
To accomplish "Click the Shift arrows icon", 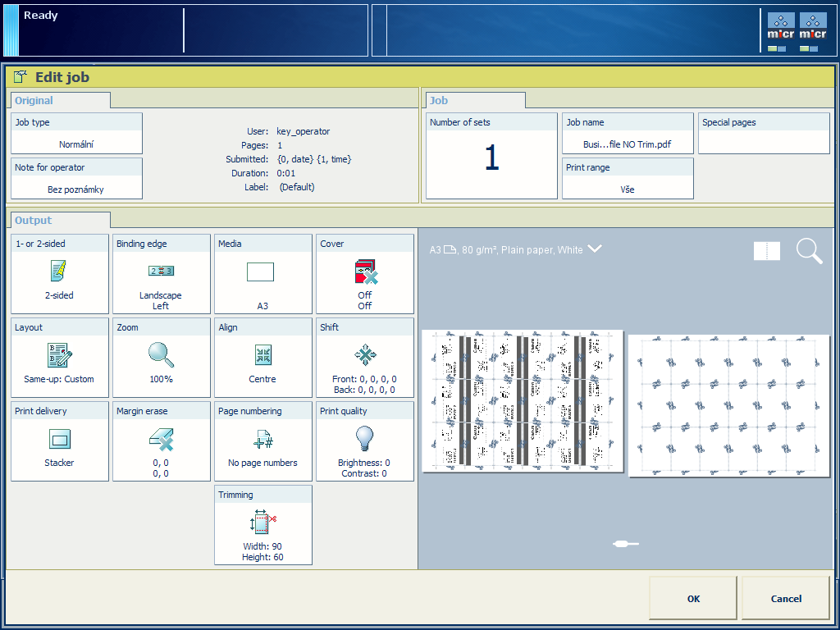I will (x=364, y=354).
